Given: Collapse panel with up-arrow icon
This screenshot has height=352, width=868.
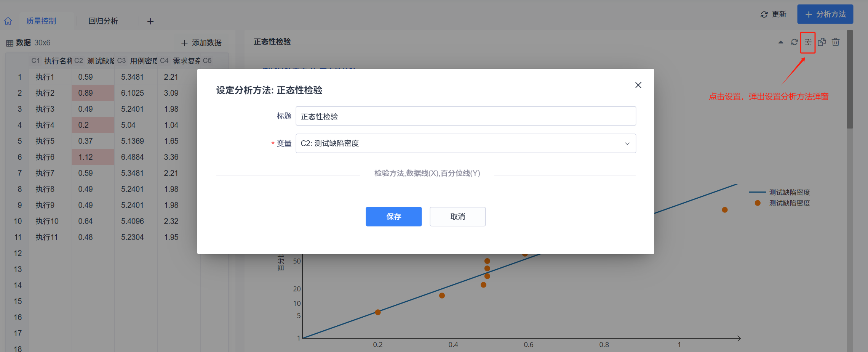Looking at the screenshot, I should pos(781,42).
